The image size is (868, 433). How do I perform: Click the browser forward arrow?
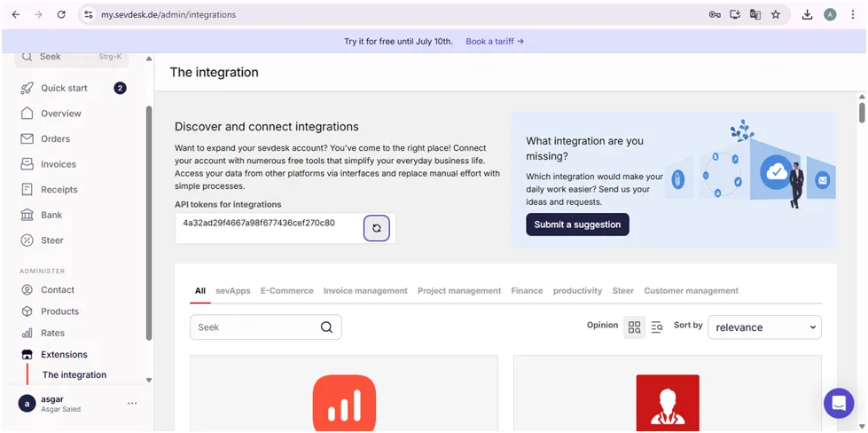pyautogui.click(x=38, y=15)
